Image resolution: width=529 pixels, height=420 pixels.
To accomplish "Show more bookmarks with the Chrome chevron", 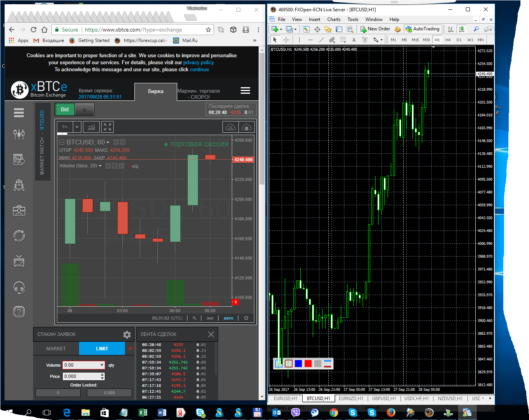I will coord(255,40).
